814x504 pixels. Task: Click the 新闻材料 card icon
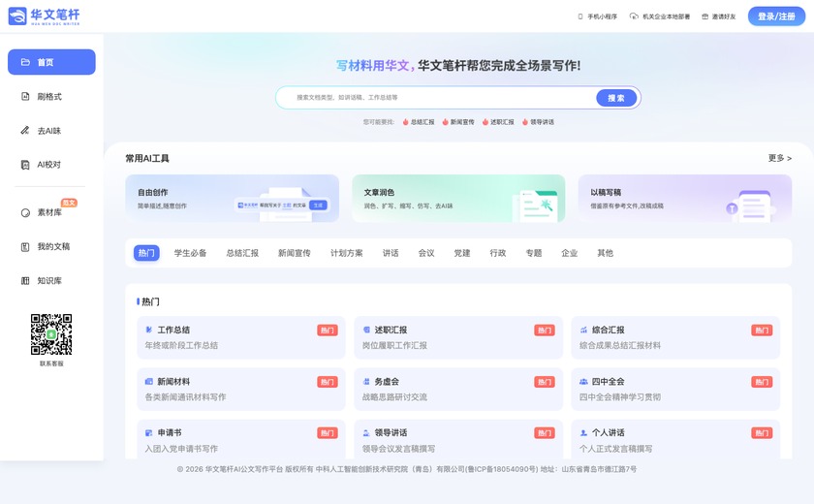tap(149, 382)
